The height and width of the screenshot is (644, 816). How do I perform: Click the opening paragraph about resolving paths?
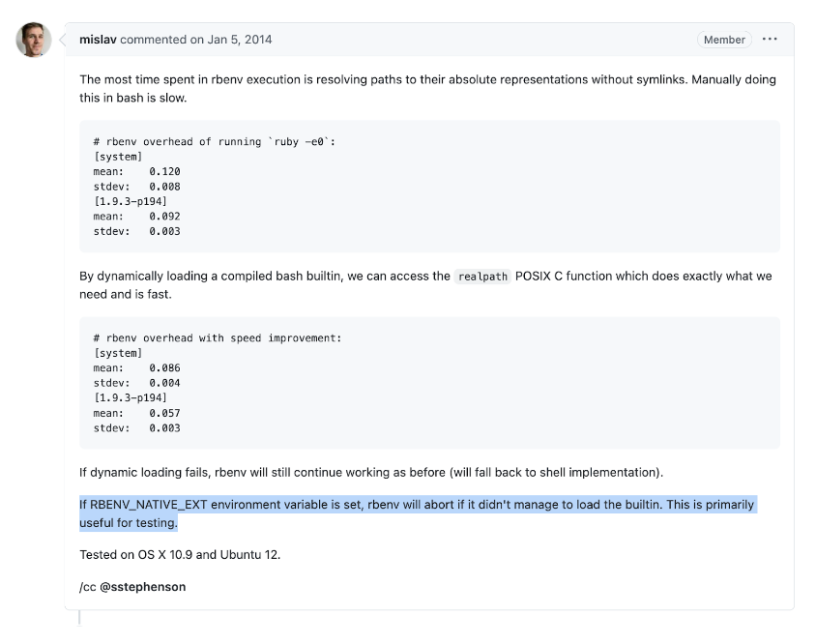click(x=427, y=89)
